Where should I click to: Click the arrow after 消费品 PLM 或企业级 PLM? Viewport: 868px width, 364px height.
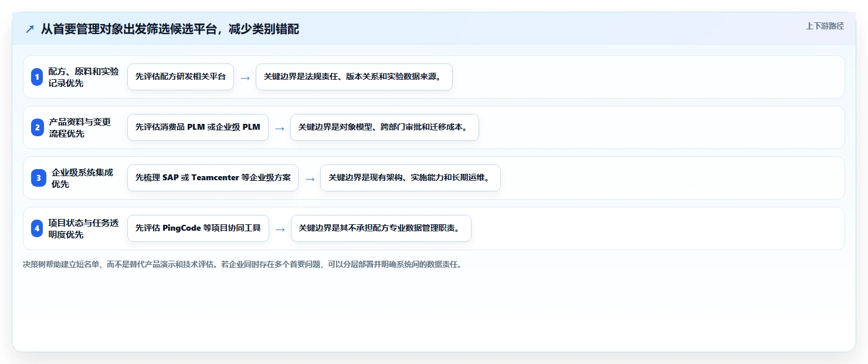(280, 128)
